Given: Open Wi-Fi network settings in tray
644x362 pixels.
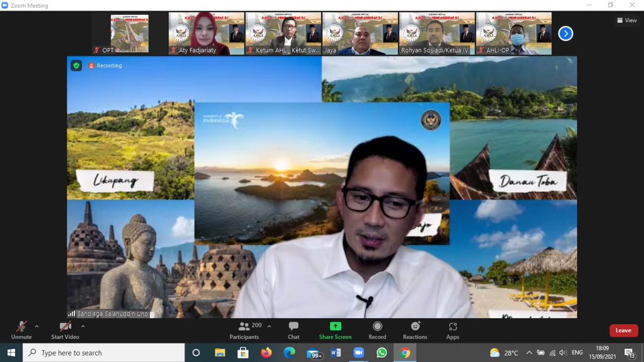Looking at the screenshot, I should 552,353.
